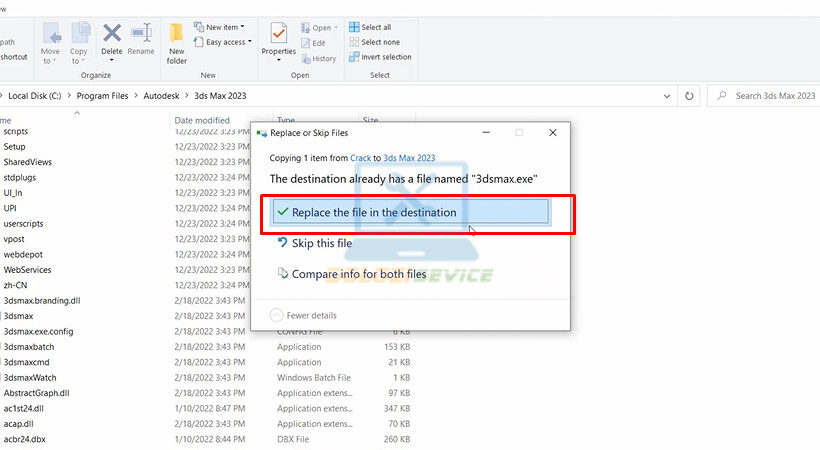Sort files by Date modified column
The image size is (820, 450).
(202, 120)
